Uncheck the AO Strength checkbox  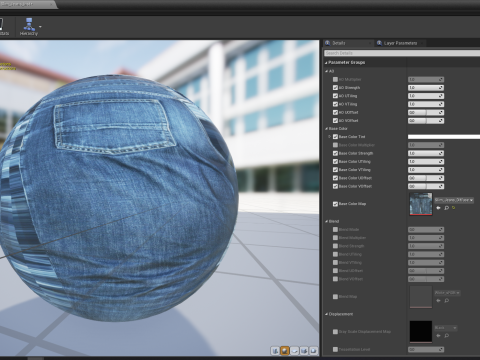coord(335,88)
